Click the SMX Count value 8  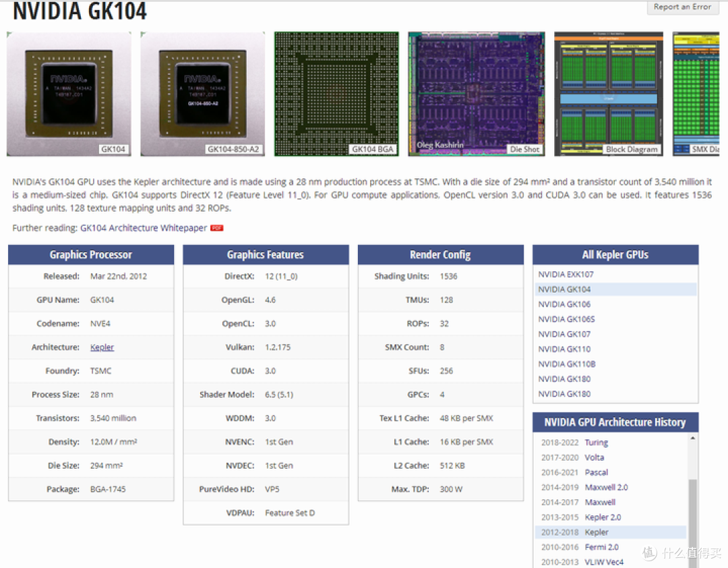442,347
